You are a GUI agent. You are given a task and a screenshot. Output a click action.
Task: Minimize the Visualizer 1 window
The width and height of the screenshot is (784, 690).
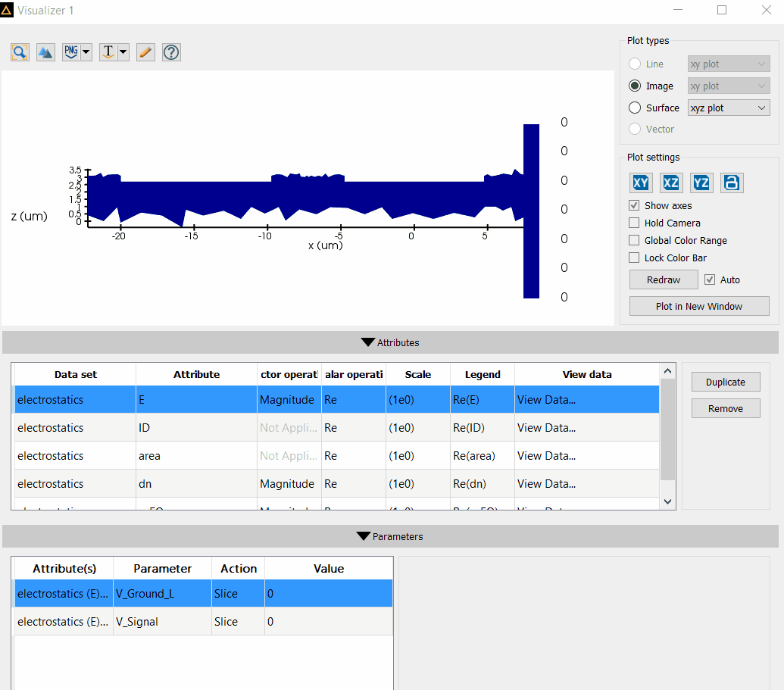pyautogui.click(x=678, y=10)
